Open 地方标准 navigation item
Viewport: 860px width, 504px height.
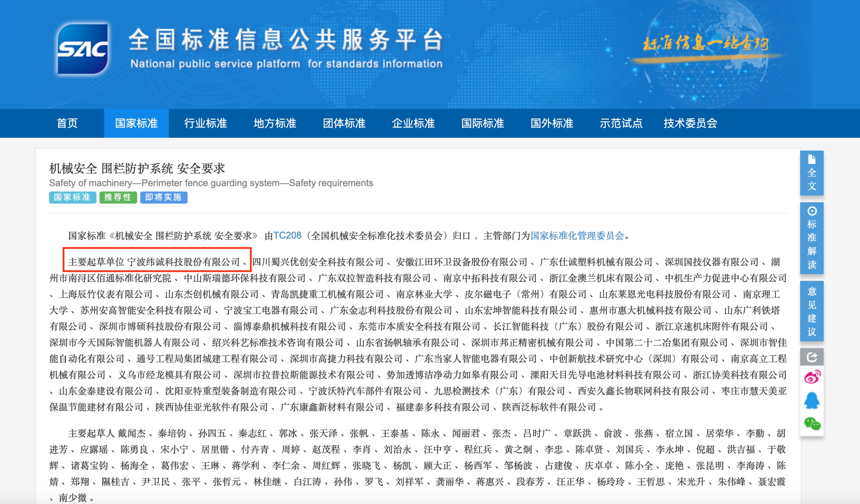click(x=275, y=123)
